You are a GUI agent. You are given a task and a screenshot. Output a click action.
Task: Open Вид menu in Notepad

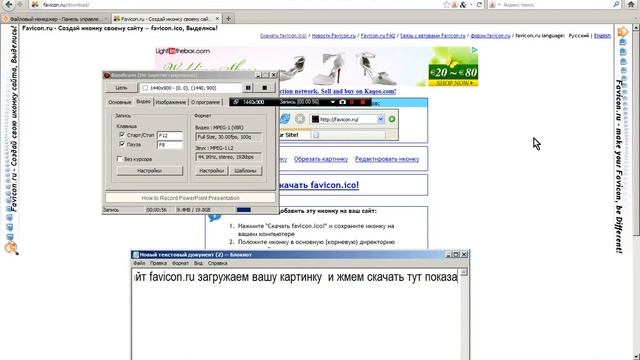[x=198, y=263]
